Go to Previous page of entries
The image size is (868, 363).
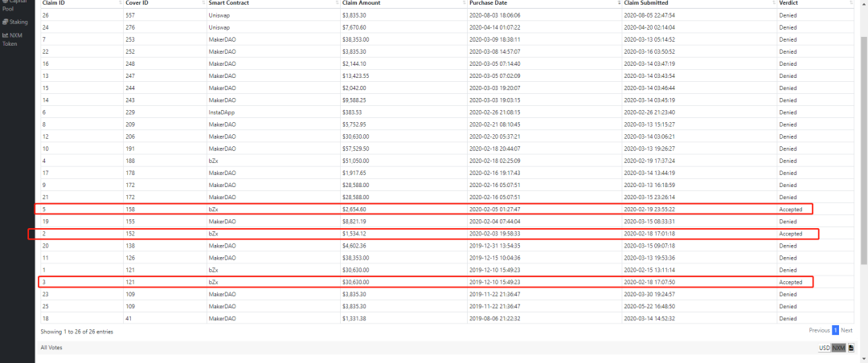coord(819,330)
